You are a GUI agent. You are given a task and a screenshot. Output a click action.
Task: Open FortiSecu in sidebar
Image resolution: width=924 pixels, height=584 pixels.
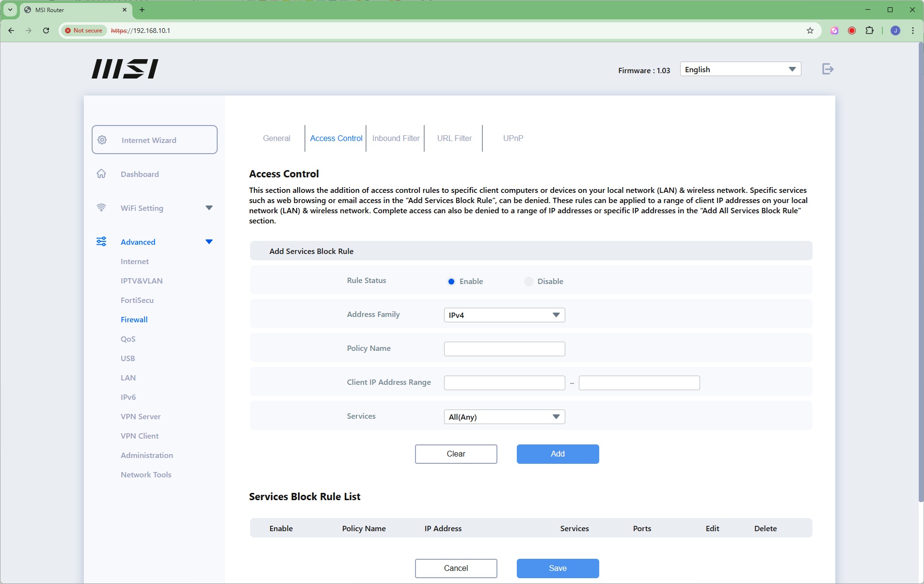pyautogui.click(x=137, y=300)
